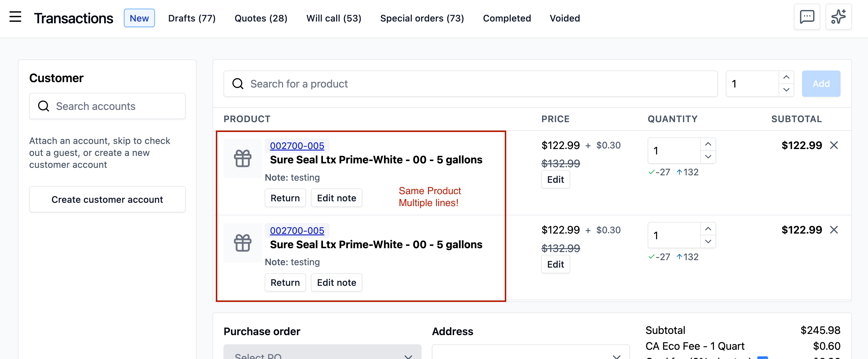
Task: Click Edit note on the second line item
Action: pyautogui.click(x=336, y=283)
